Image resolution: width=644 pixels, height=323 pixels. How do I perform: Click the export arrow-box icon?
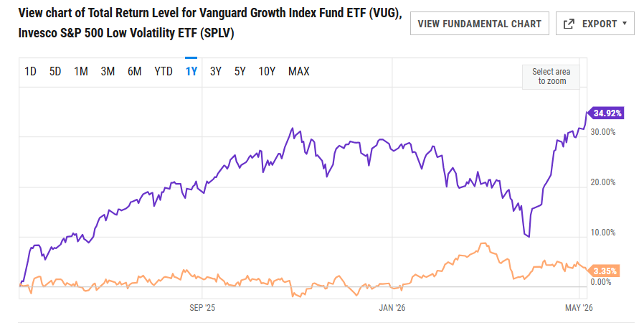pyautogui.click(x=569, y=24)
